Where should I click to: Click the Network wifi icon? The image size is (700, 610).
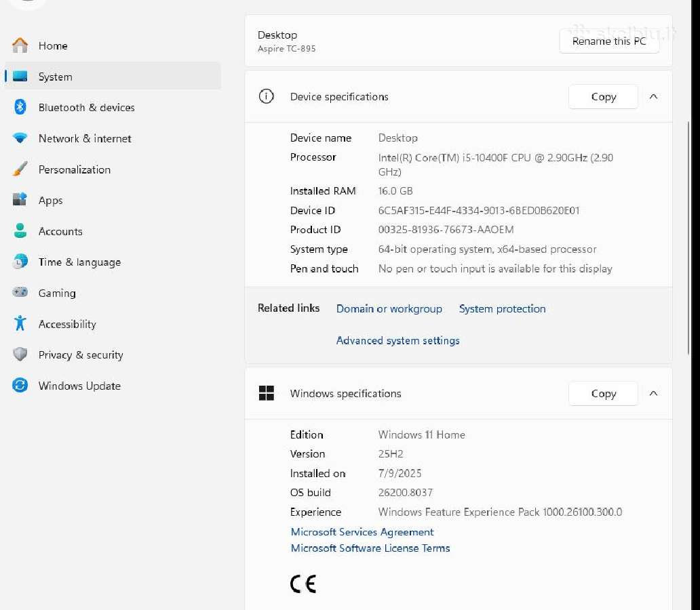(x=20, y=138)
